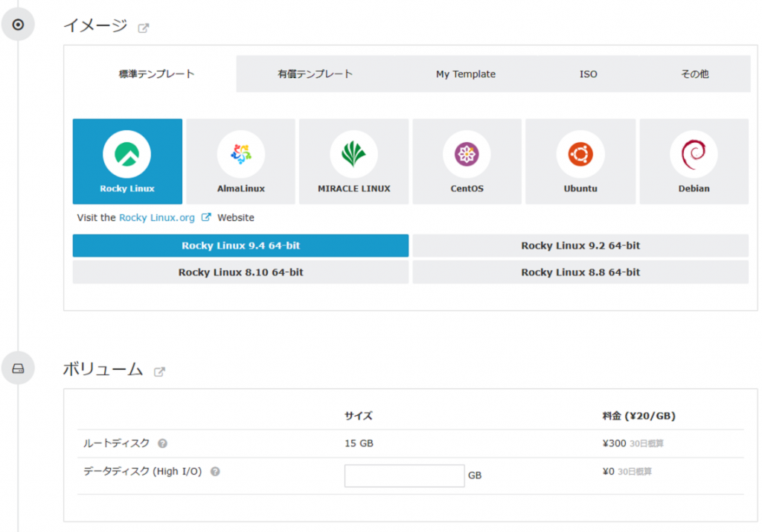762x532 pixels.
Task: Open the その他 tab
Action: tap(694, 74)
